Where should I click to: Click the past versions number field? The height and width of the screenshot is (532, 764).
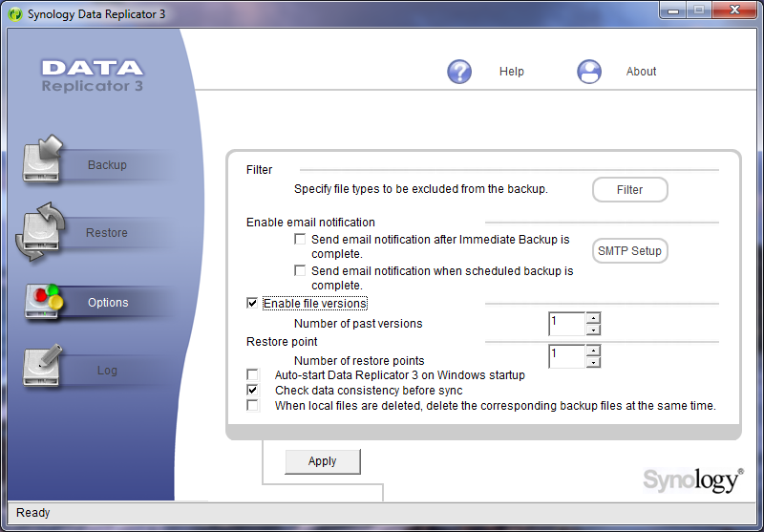tap(567, 324)
